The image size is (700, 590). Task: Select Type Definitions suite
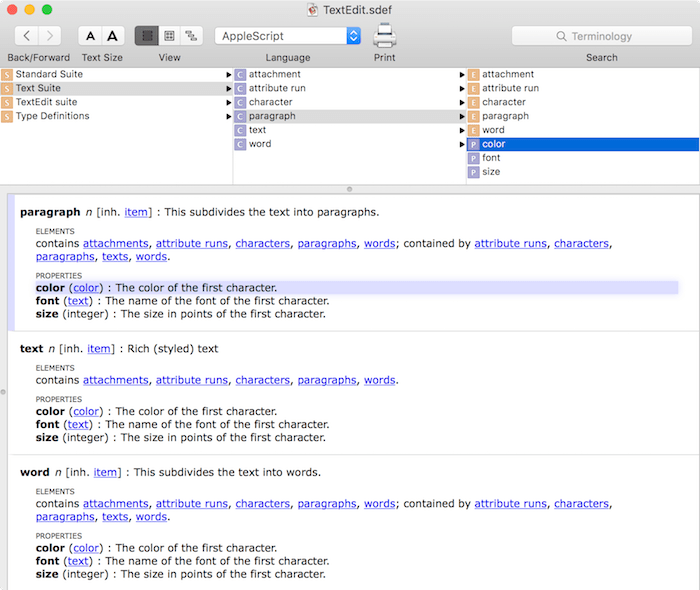116,116
